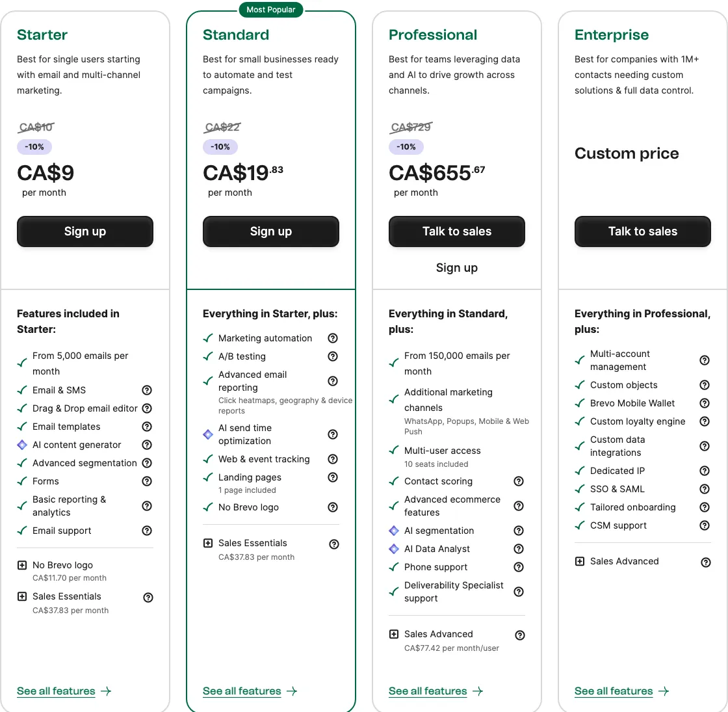Open the tooltip icon for Dedicated IP

click(x=705, y=470)
